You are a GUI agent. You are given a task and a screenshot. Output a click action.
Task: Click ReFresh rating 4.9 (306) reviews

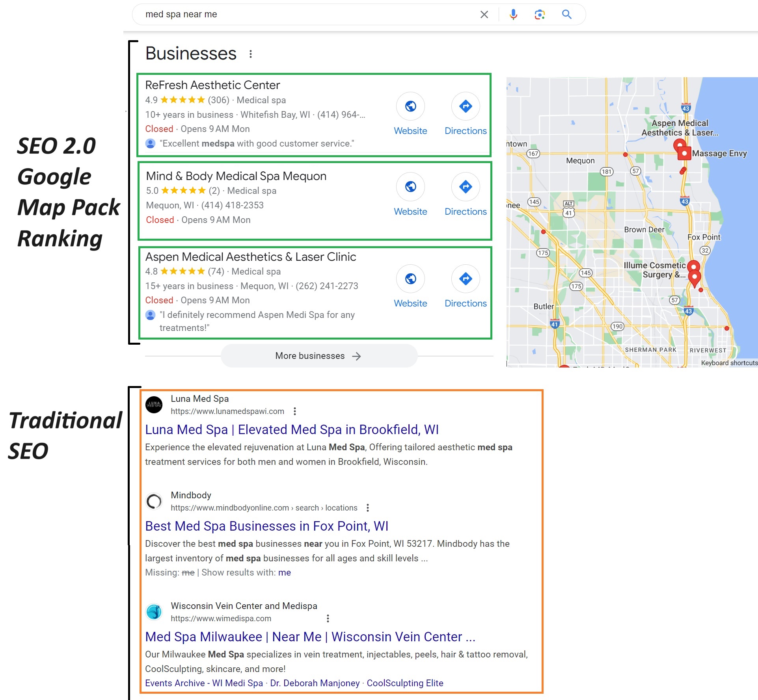click(187, 100)
